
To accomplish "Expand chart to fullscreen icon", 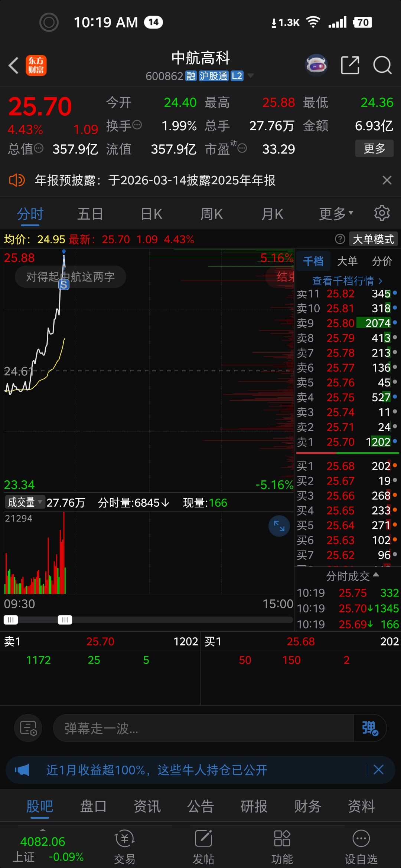I will pos(279,526).
